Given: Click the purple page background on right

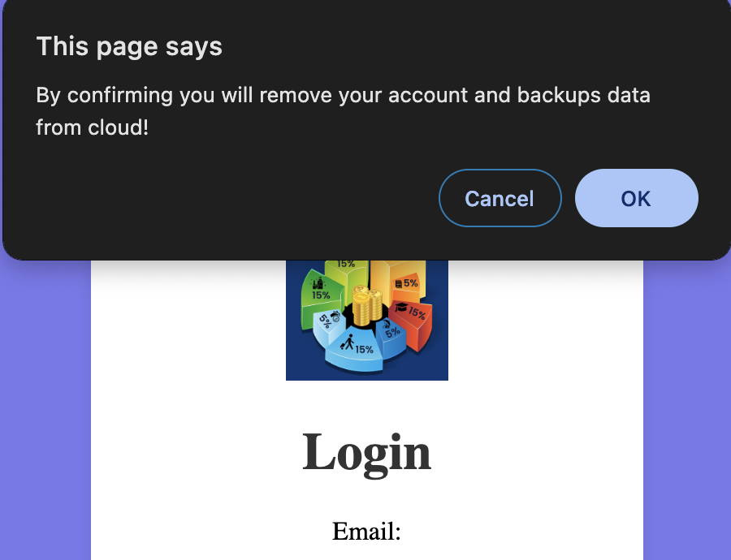Looking at the screenshot, I should (686, 406).
